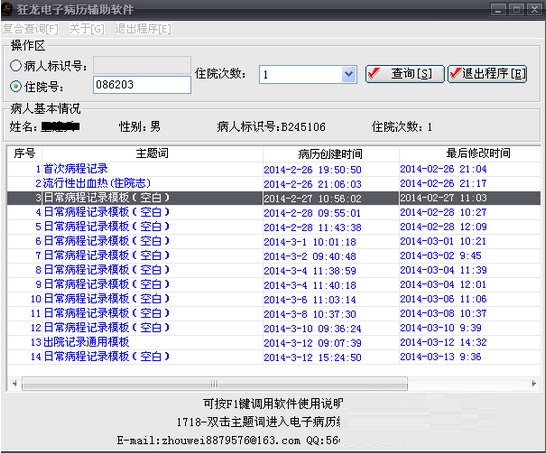Click the 退出程序[E] menu item

click(143, 29)
